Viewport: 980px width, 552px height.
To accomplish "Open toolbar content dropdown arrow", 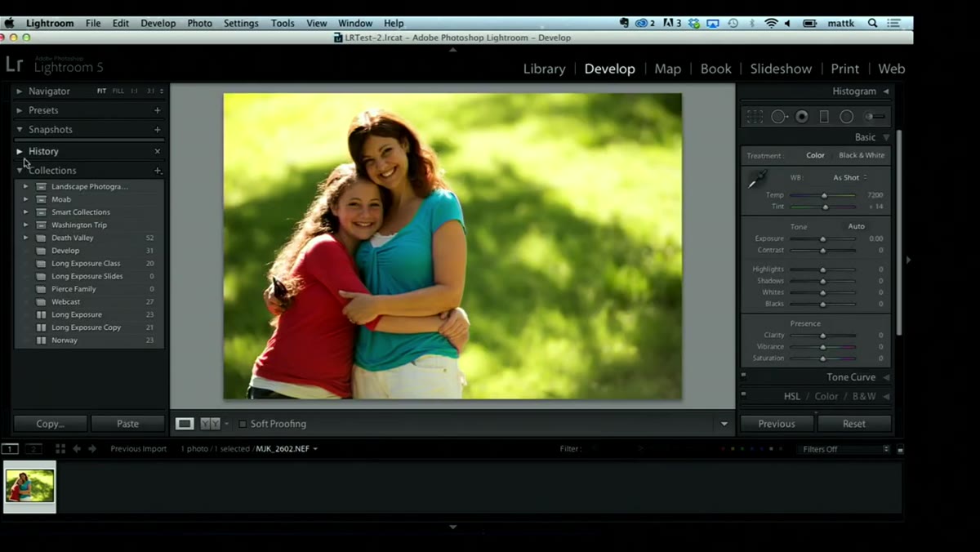I will coord(724,424).
